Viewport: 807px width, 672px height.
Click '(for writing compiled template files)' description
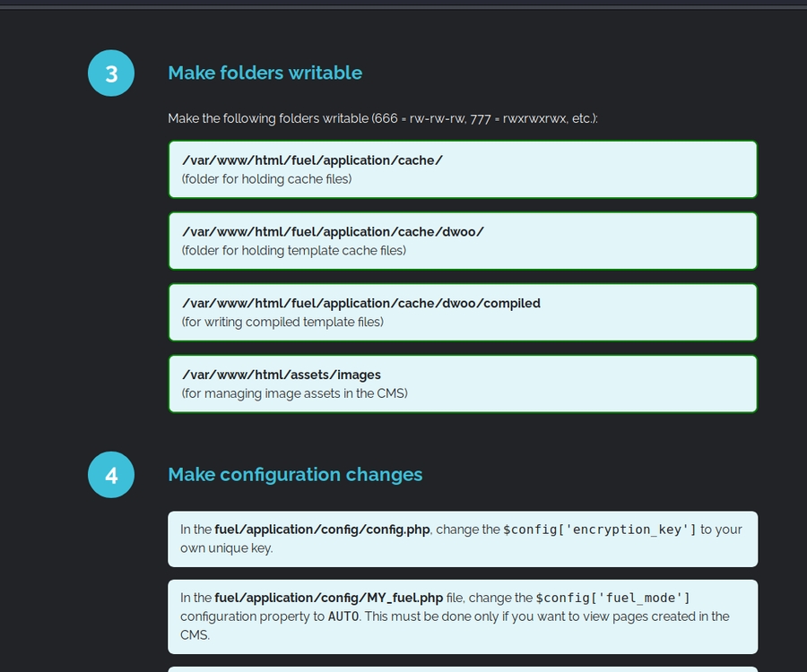click(x=282, y=322)
